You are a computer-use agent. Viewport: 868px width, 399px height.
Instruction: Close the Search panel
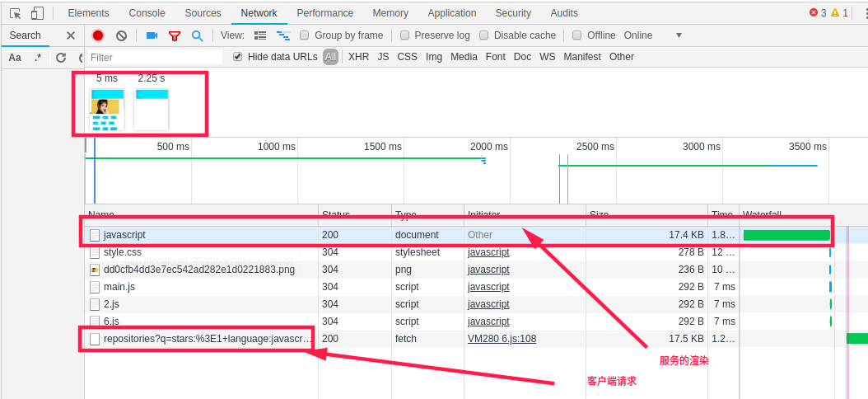(70, 35)
